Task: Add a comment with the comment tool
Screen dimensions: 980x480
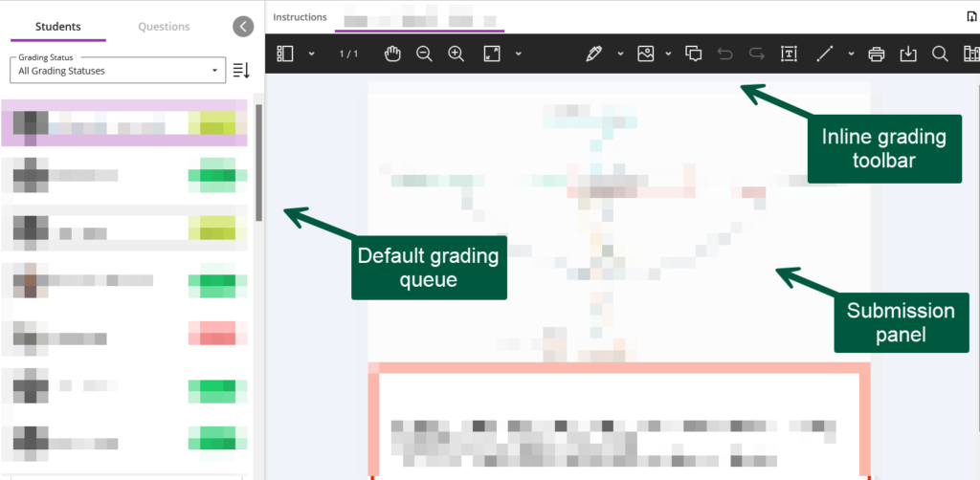Action: pos(694,54)
